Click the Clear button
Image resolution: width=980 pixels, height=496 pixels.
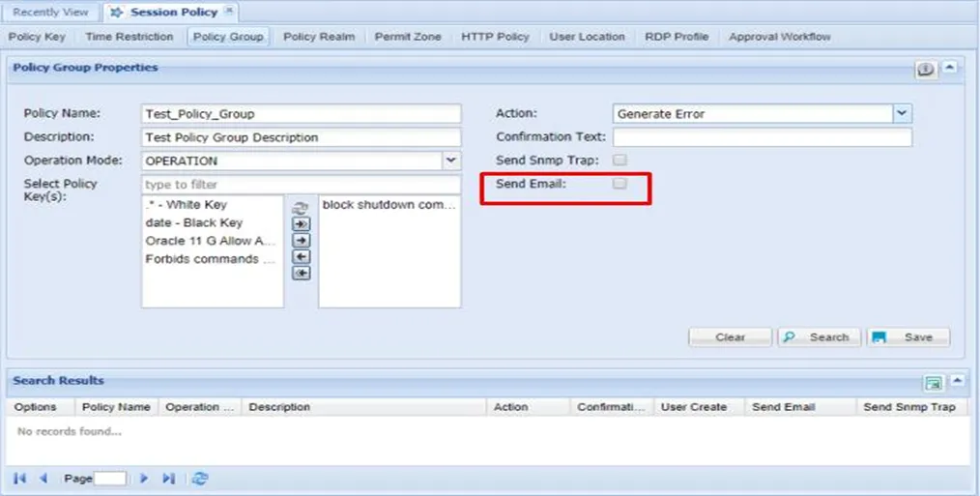730,337
